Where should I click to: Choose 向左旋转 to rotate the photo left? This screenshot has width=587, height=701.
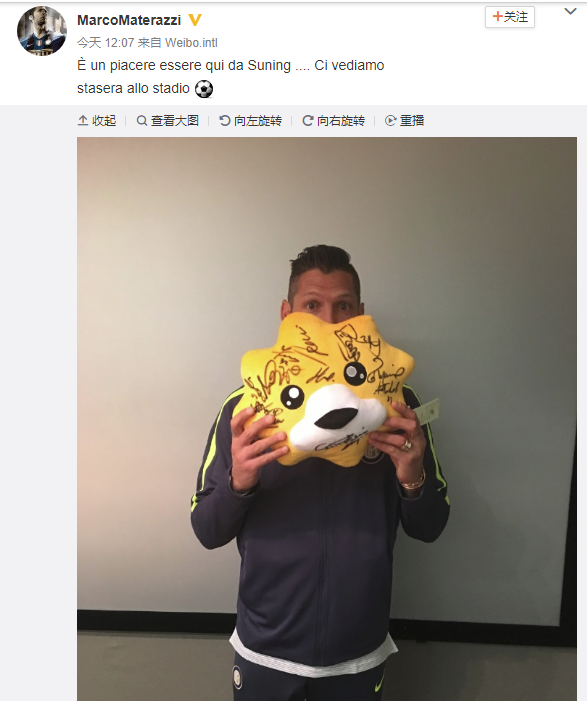[258, 121]
